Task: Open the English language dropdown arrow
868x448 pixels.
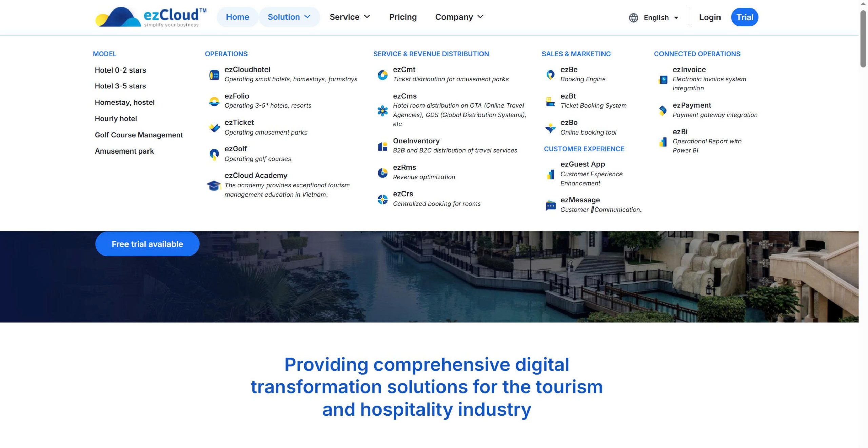Action: (676, 18)
